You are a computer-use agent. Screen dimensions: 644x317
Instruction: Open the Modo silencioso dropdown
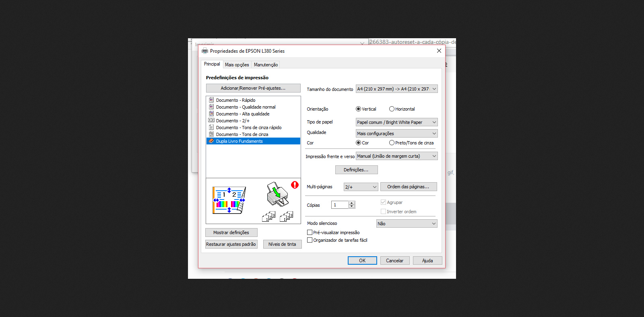(x=407, y=224)
